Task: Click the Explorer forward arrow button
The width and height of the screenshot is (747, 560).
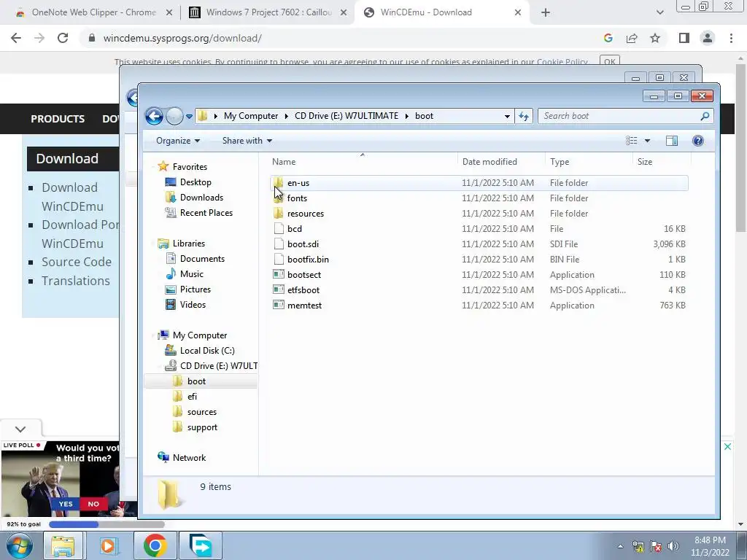Action: [174, 116]
